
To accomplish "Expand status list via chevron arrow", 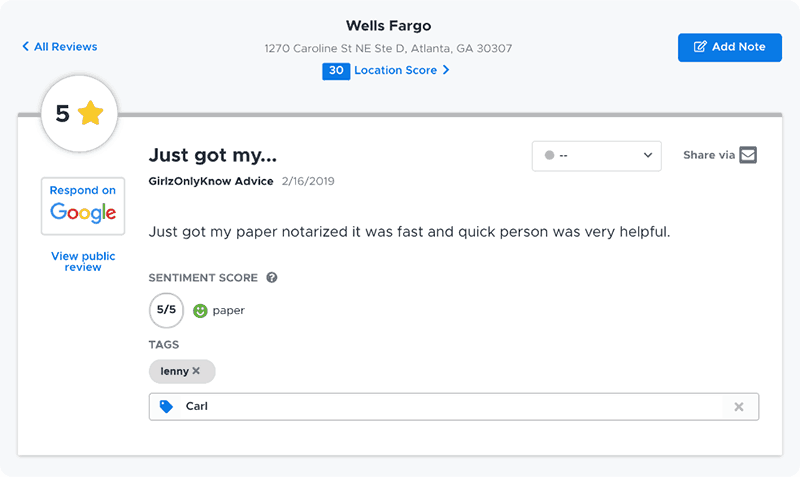I will [x=647, y=155].
